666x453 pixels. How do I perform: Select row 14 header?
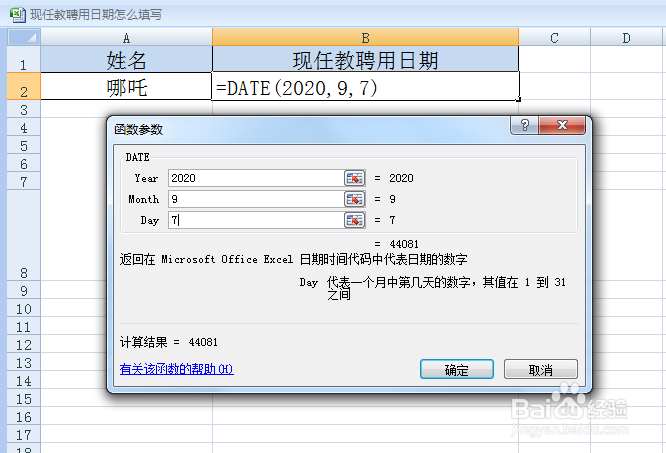[24, 380]
